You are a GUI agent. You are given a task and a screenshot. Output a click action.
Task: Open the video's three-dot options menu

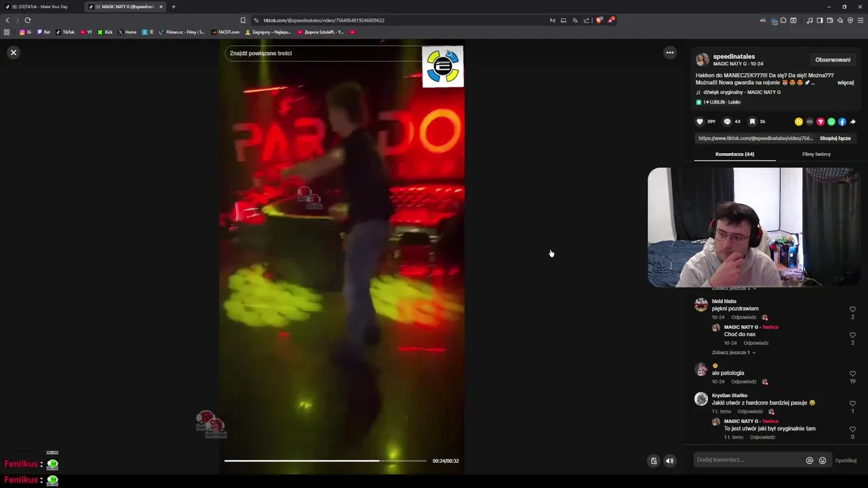pyautogui.click(x=669, y=52)
